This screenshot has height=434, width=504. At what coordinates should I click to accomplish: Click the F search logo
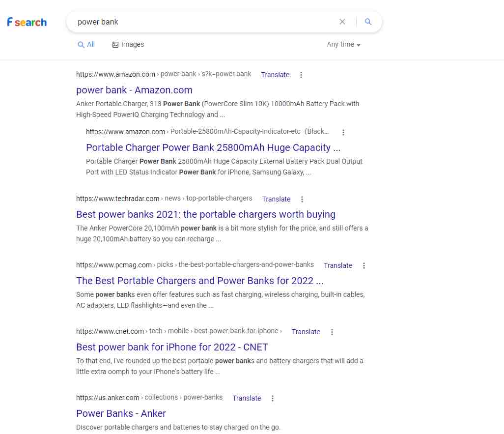(x=27, y=22)
